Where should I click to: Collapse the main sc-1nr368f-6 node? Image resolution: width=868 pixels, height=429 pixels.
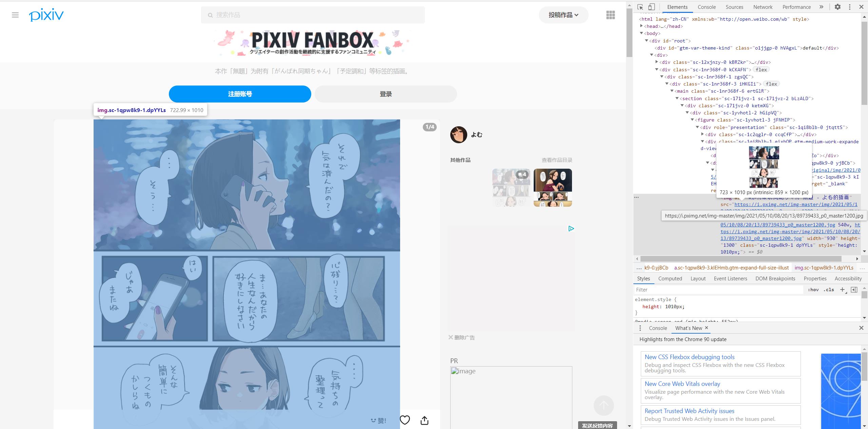[672, 91]
